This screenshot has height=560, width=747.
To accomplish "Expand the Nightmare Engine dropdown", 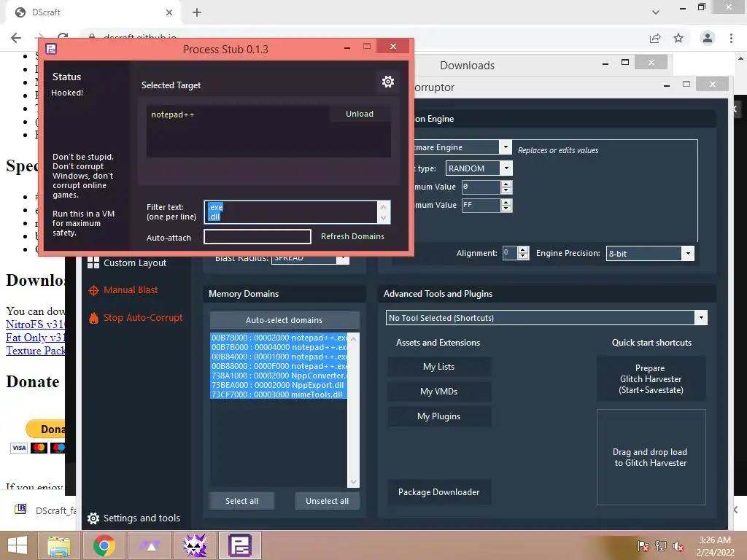I will coord(506,147).
